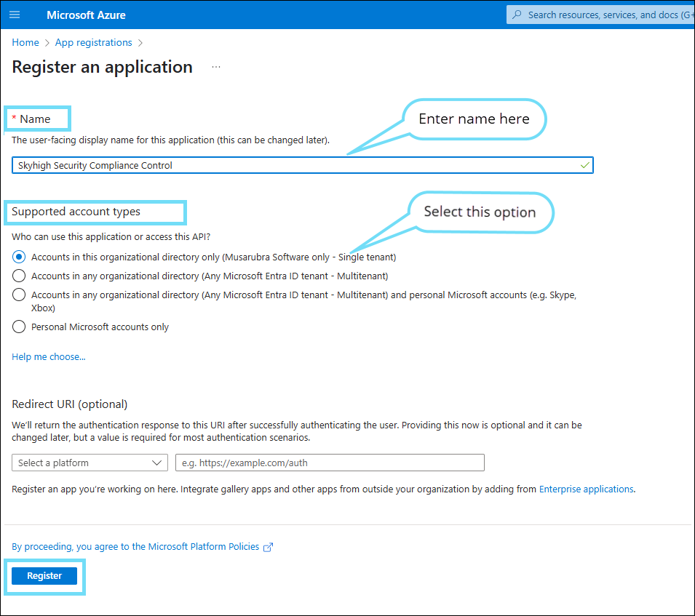Navigate to Home via breadcrumb
The width and height of the screenshot is (695, 616).
coord(25,42)
